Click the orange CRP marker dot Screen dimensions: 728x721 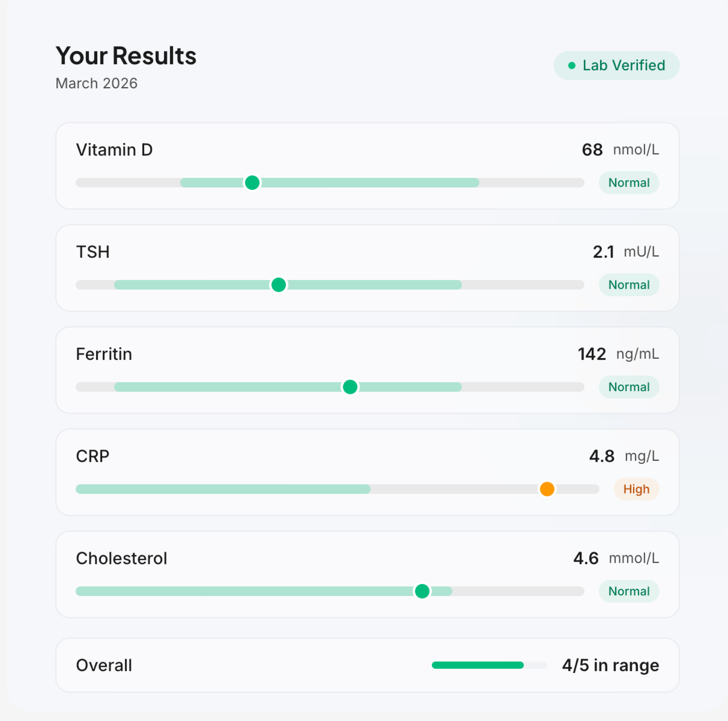547,489
